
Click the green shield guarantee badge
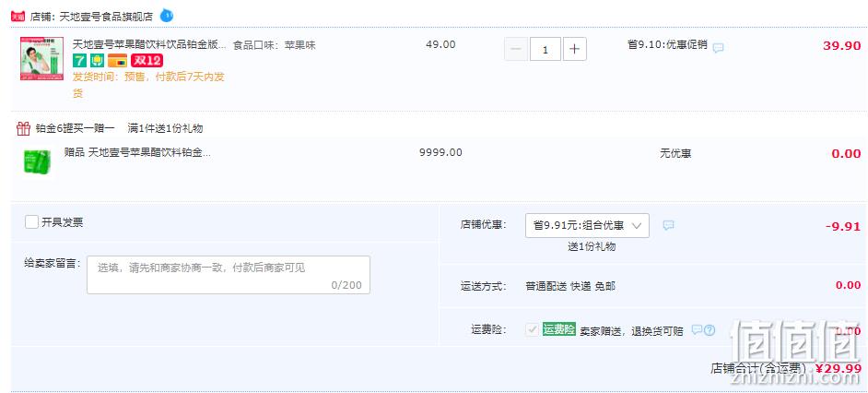[98, 60]
